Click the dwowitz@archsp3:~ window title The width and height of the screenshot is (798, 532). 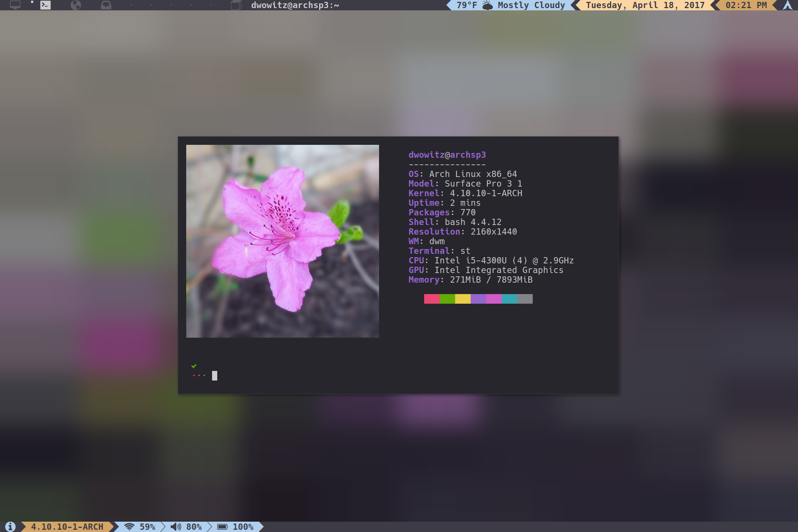click(295, 5)
